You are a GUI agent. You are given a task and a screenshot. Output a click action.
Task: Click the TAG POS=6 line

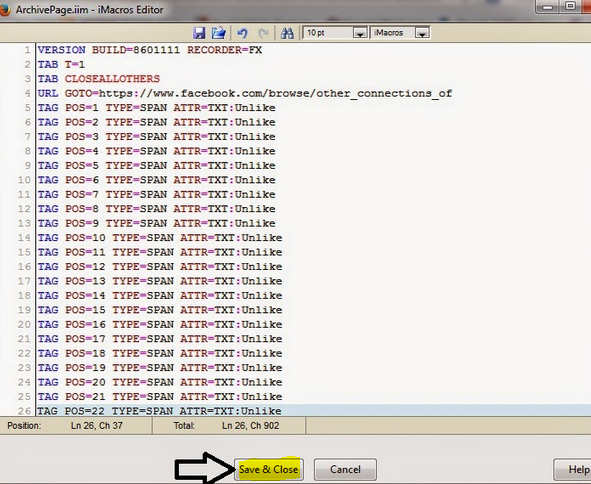156,180
